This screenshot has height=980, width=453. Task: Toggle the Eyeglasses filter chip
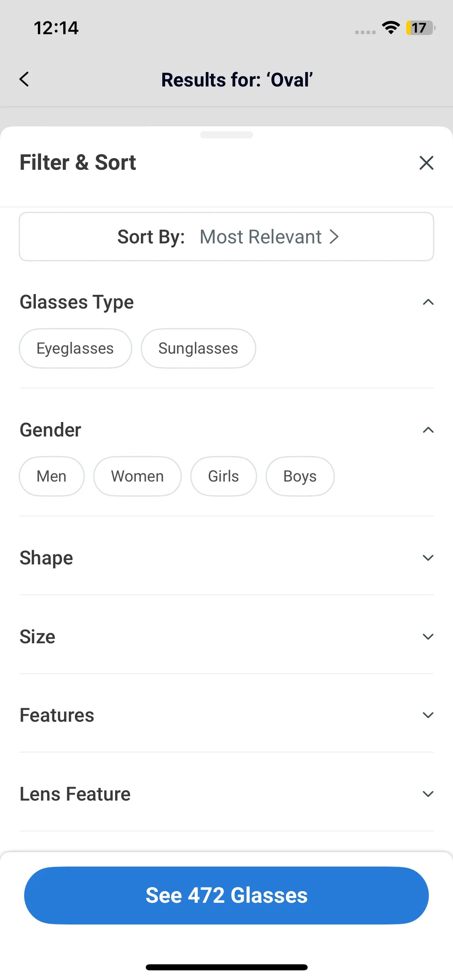(75, 348)
